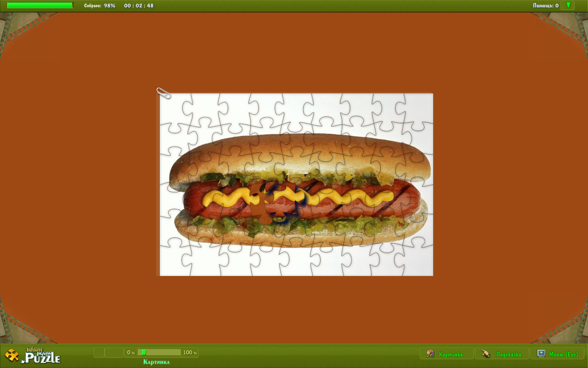The height and width of the screenshot is (368, 588).
Task: Click the wider empty box beside slider
Action: coord(114,352)
